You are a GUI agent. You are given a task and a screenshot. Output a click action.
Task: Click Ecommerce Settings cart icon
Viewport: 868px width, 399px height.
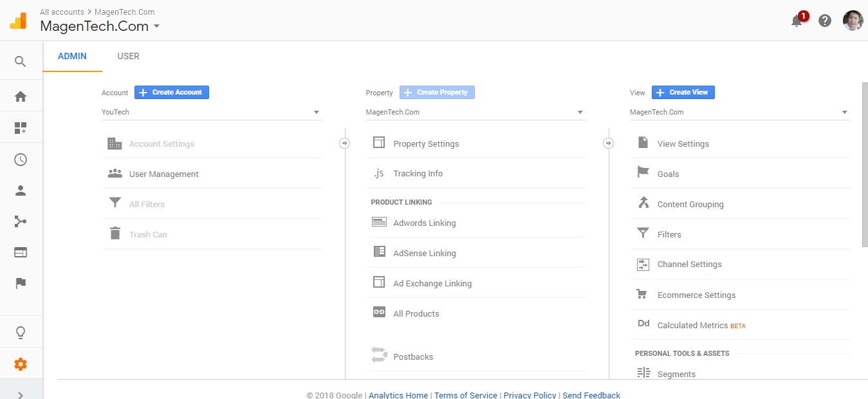coord(642,294)
